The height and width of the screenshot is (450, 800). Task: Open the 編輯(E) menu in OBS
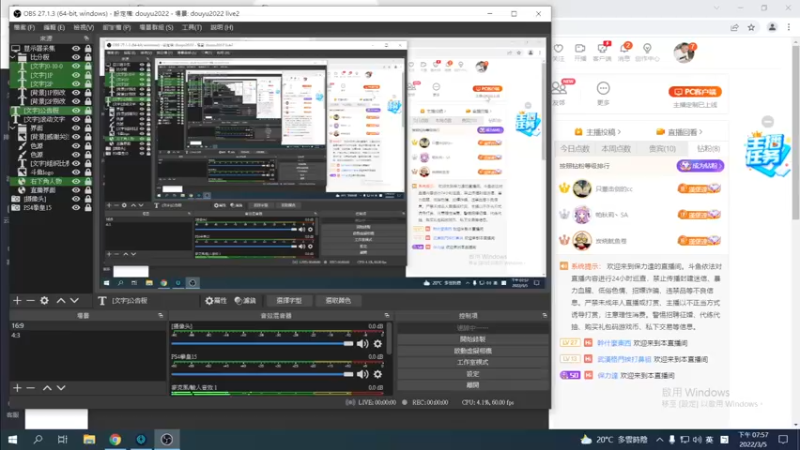tap(54, 27)
